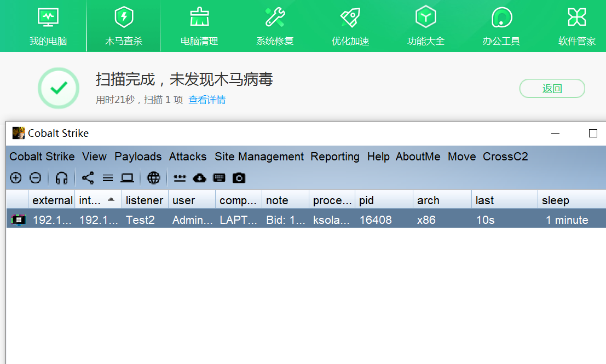Screen dimensions: 606x364
Task: Sort by the pid column header
Action: coord(384,200)
